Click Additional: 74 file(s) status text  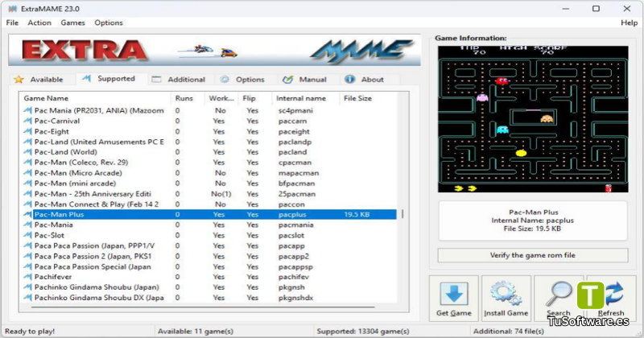tap(509, 331)
